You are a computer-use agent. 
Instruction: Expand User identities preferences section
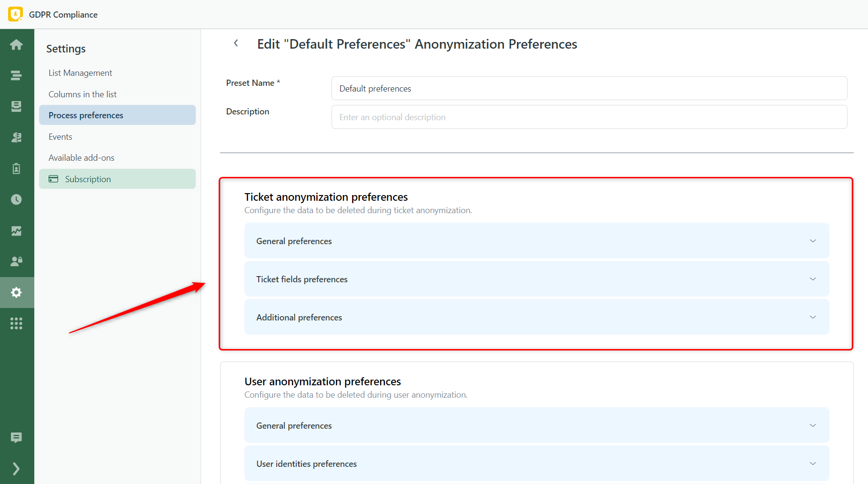click(536, 464)
